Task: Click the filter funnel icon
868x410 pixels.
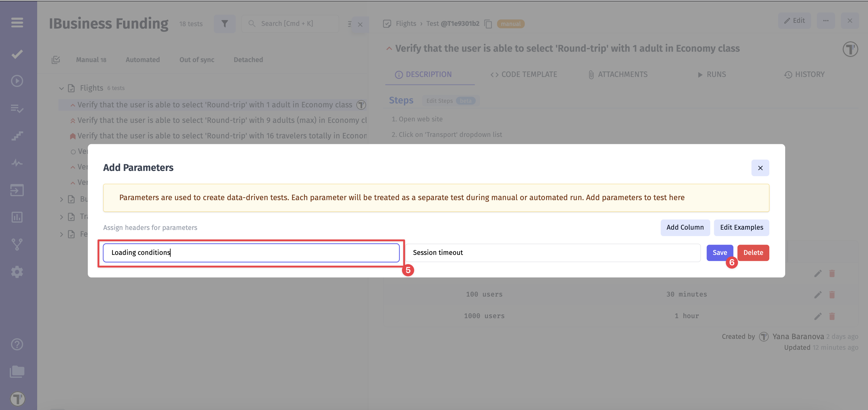Action: [224, 23]
